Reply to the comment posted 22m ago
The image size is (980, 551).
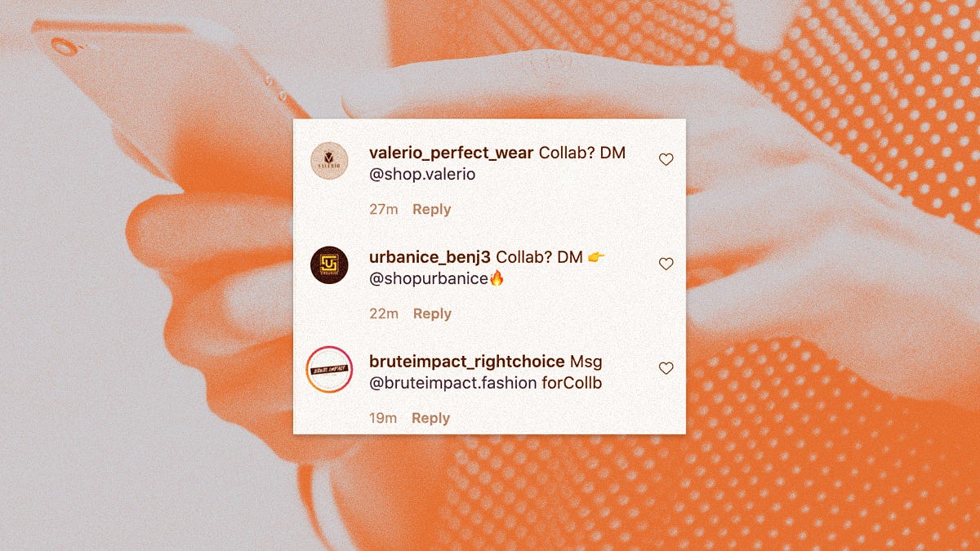pos(432,313)
